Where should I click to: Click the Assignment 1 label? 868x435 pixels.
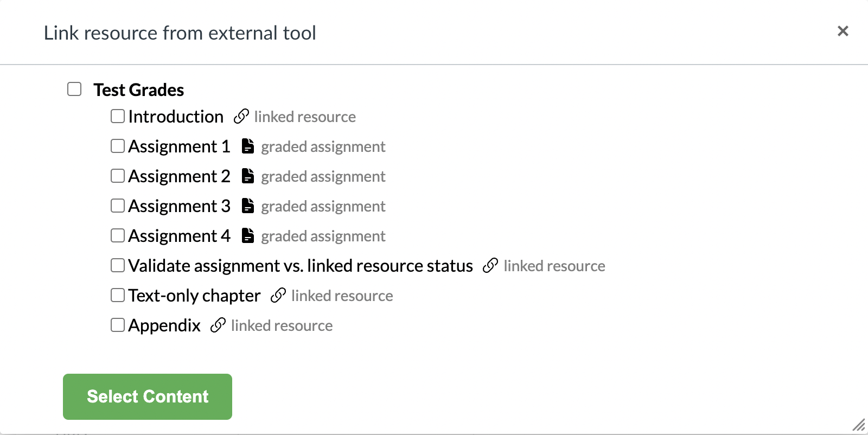[180, 146]
